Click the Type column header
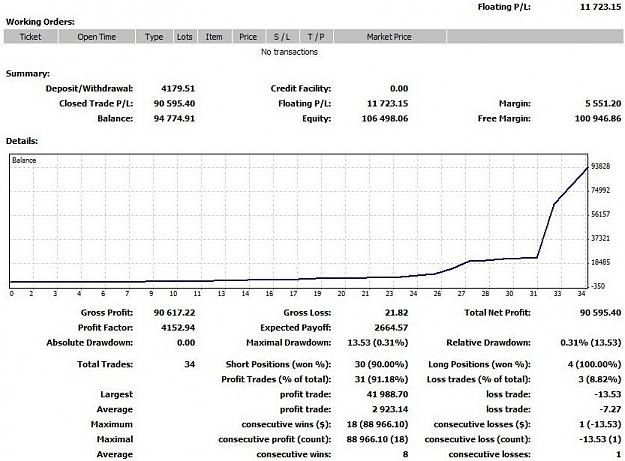Screen dimensions: 625x461 [154, 37]
